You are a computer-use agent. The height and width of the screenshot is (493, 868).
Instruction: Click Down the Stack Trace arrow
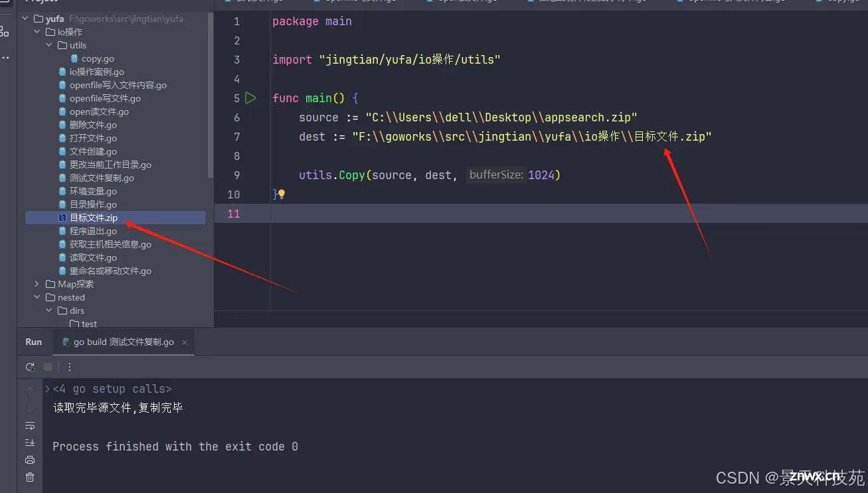pyautogui.click(x=30, y=408)
